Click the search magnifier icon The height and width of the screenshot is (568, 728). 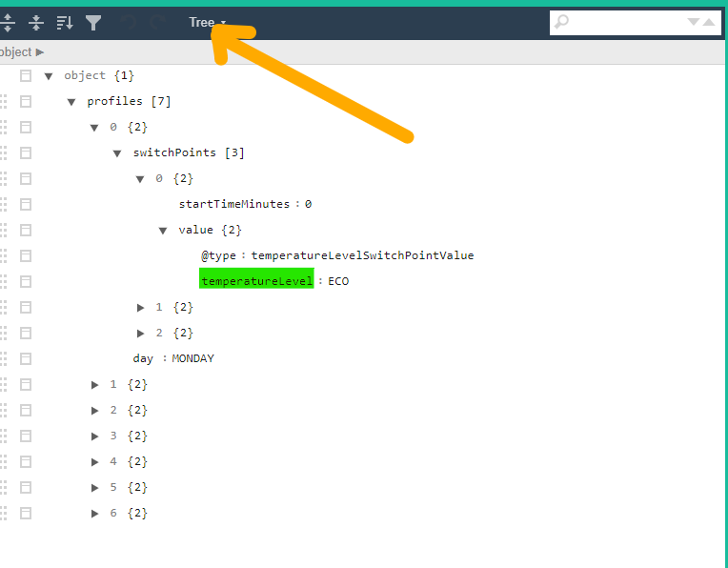point(561,22)
